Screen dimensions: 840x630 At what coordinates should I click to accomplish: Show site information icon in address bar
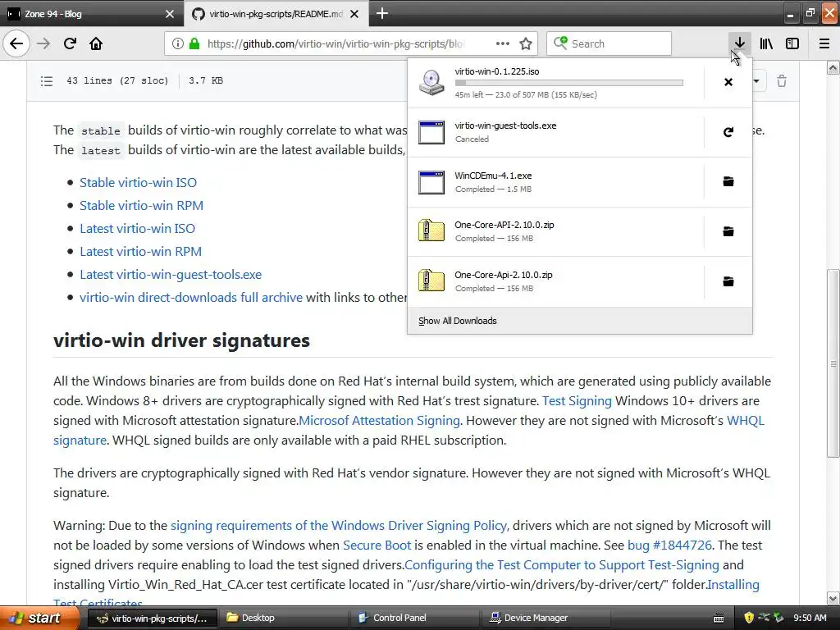pyautogui.click(x=177, y=43)
